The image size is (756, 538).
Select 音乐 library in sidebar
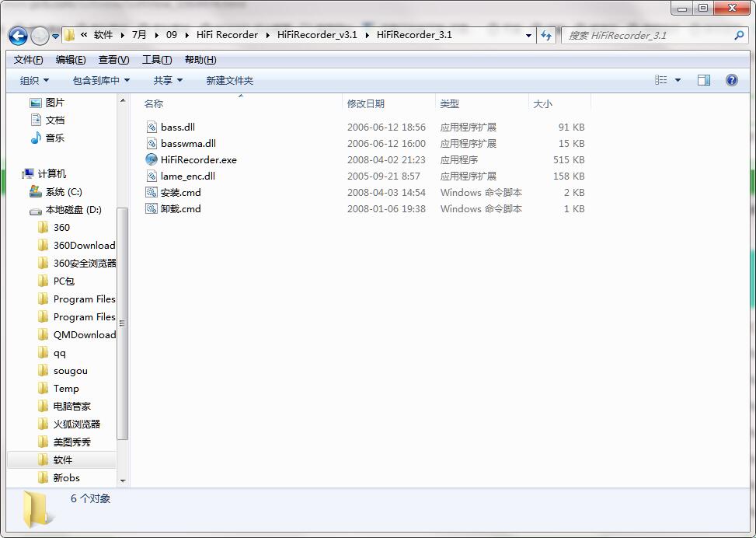(x=47, y=138)
